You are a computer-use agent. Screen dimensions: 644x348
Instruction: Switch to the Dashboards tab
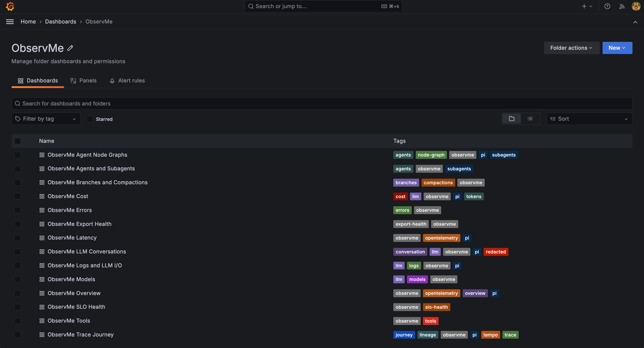tap(38, 80)
